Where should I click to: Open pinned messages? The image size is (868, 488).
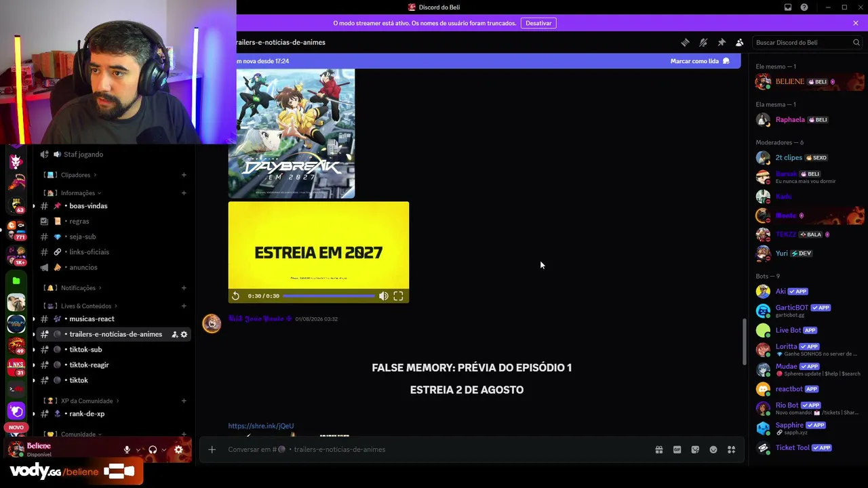pos(722,42)
